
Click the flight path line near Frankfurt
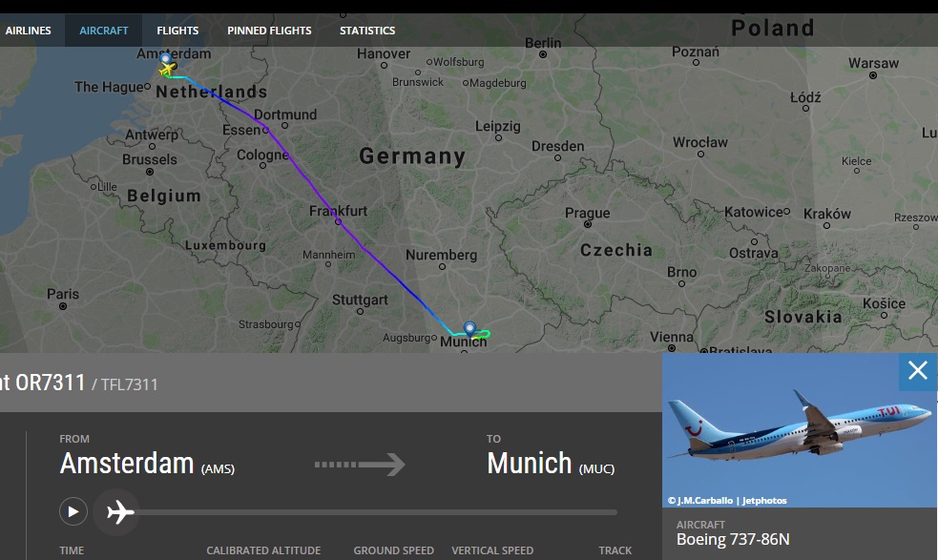(x=338, y=220)
